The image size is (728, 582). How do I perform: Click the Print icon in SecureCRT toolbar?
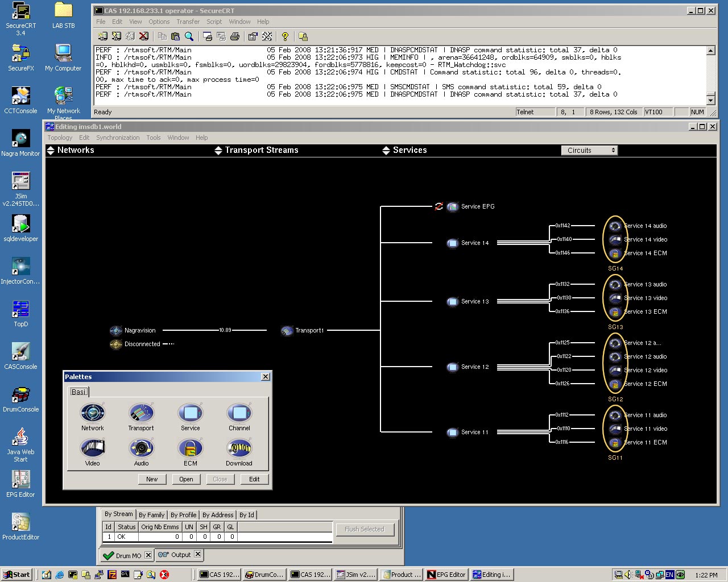click(x=234, y=36)
